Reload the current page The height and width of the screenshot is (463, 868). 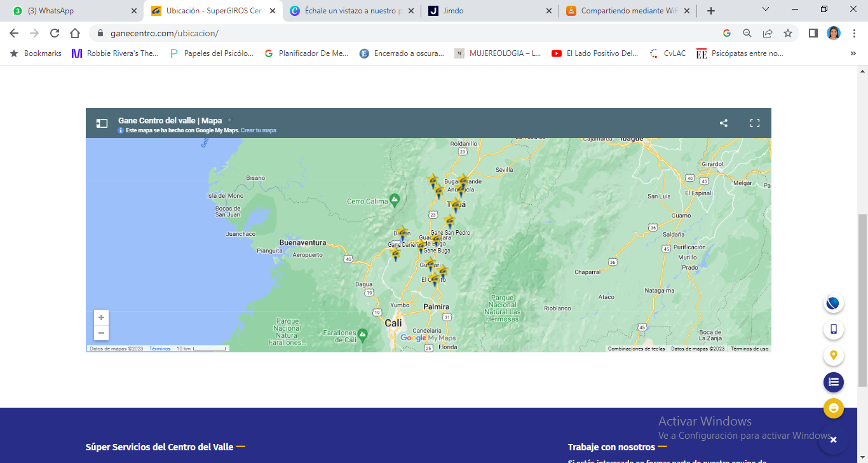click(55, 33)
